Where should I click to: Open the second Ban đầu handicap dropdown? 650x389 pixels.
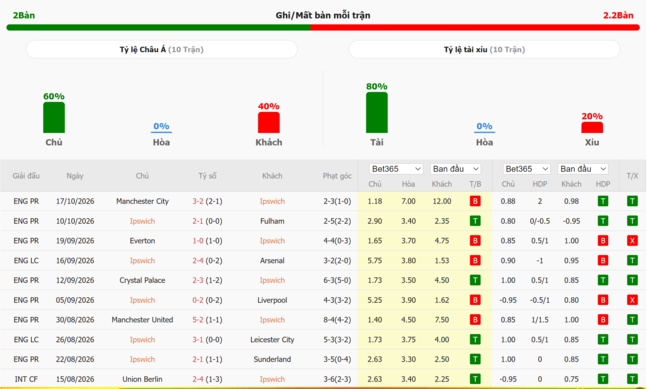(x=583, y=169)
